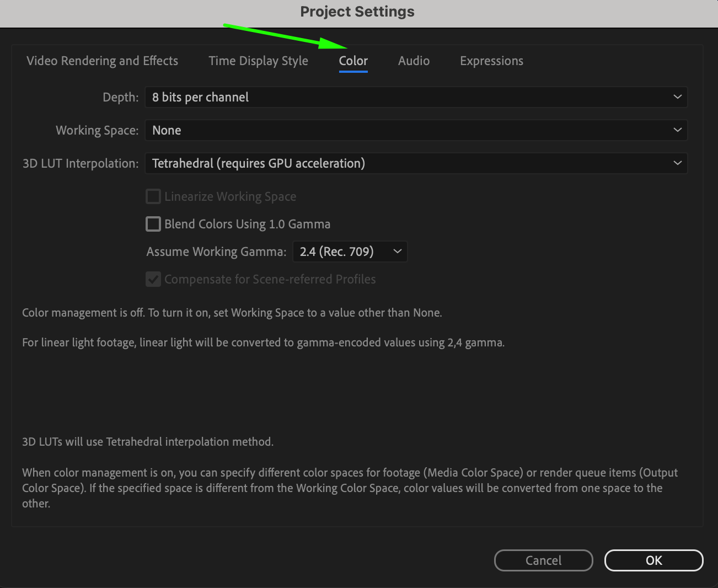
Task: Confirm settings with the OK button
Action: tap(653, 560)
